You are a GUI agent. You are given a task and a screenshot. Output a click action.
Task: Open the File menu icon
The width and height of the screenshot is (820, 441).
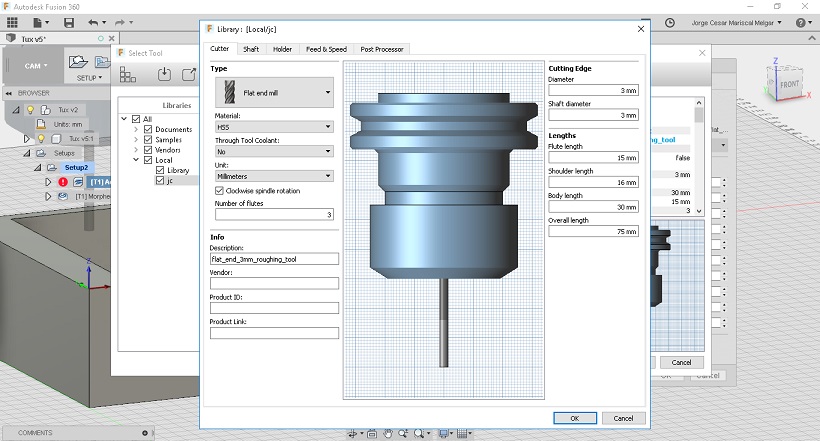(x=40, y=22)
